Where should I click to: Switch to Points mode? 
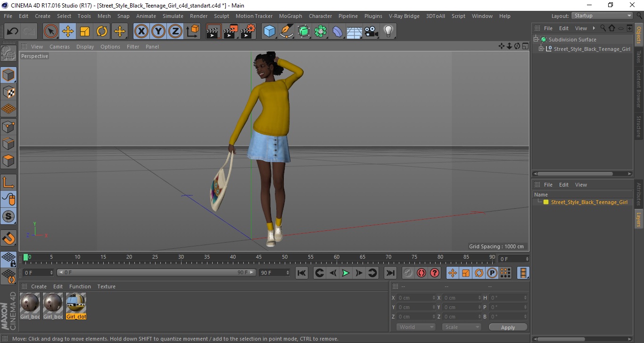8,127
